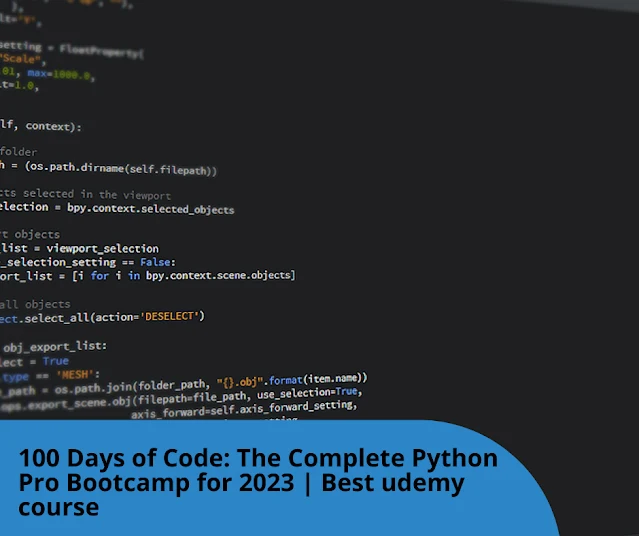Click the use_selection=True argument text

(309, 393)
